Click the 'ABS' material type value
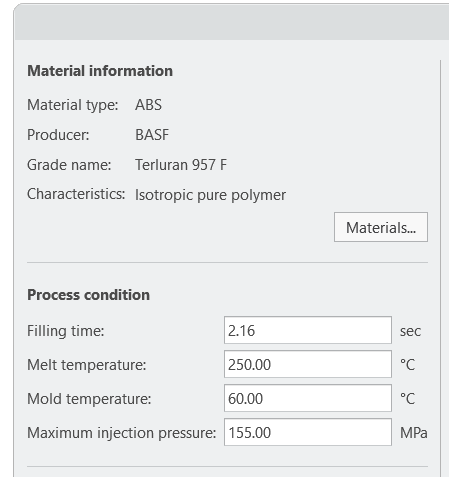 click(148, 105)
